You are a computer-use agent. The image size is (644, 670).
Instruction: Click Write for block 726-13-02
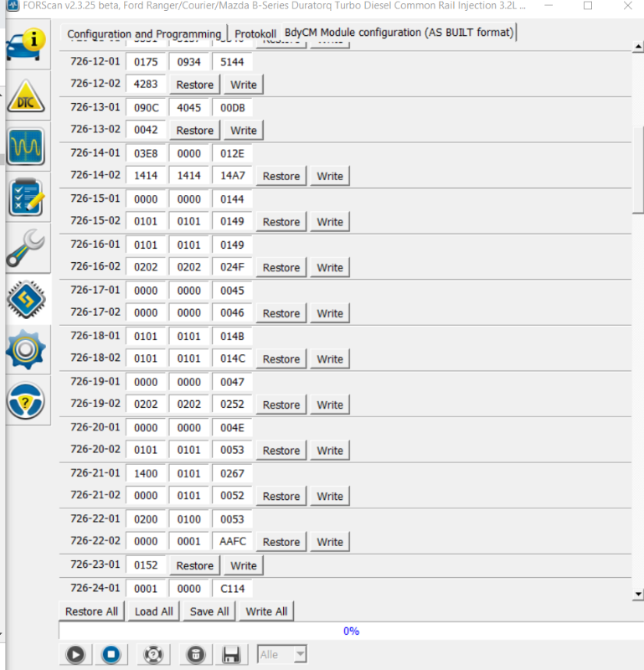pos(244,131)
